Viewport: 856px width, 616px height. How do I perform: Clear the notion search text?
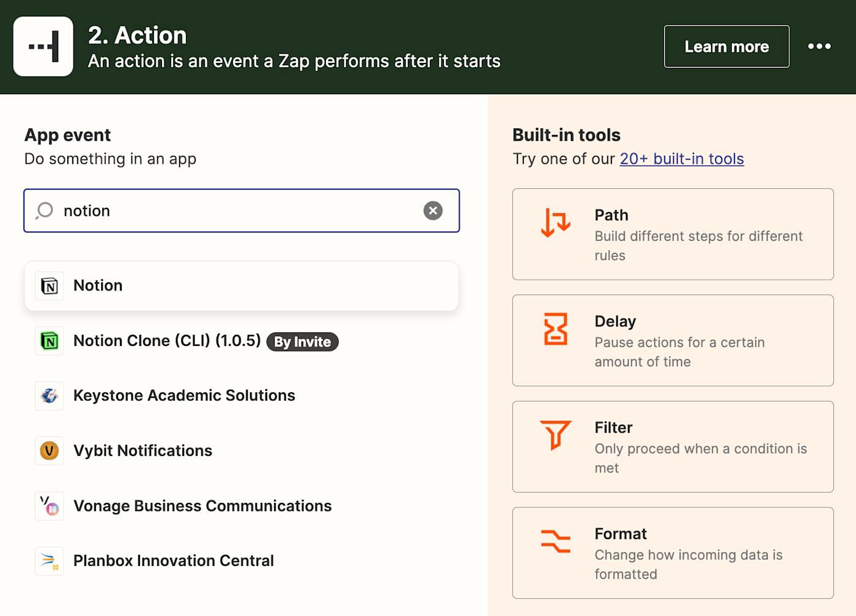coord(433,211)
